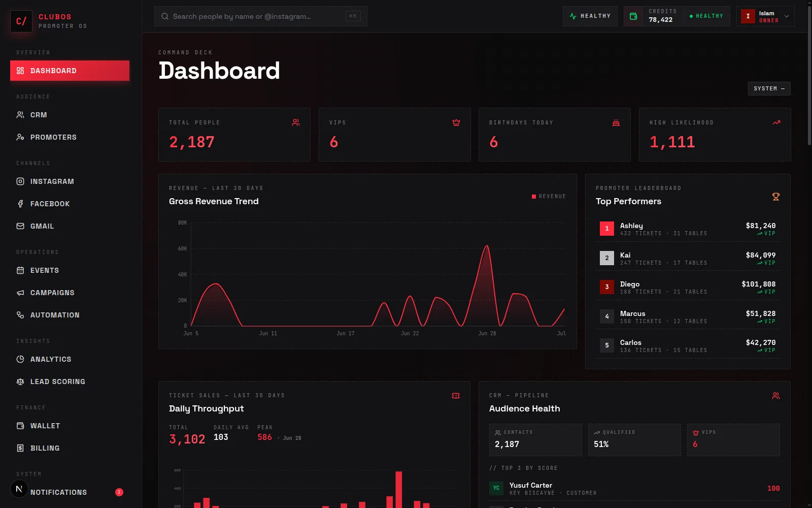Viewport: 812px width, 508px height.
Task: Click the Lead Scoring scales icon
Action: 20,382
